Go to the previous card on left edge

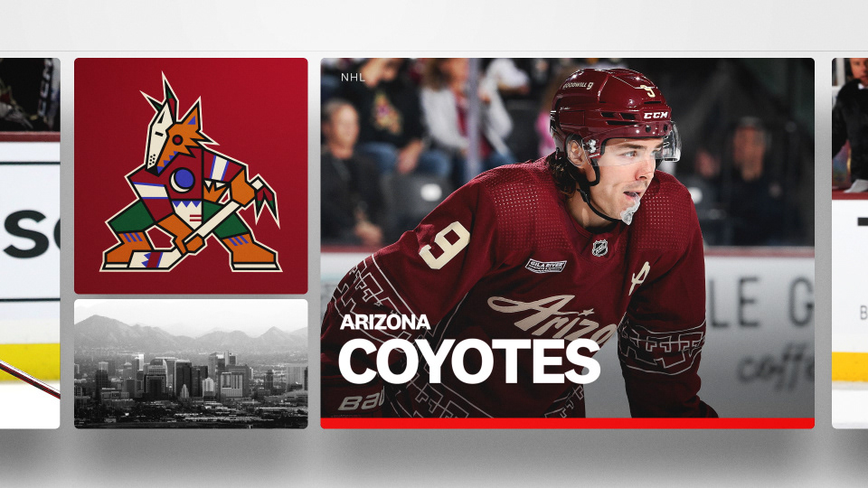(x=30, y=243)
